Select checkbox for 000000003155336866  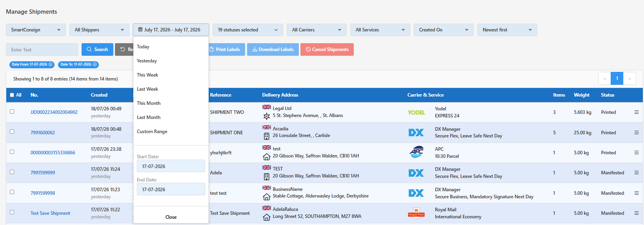pos(12,152)
